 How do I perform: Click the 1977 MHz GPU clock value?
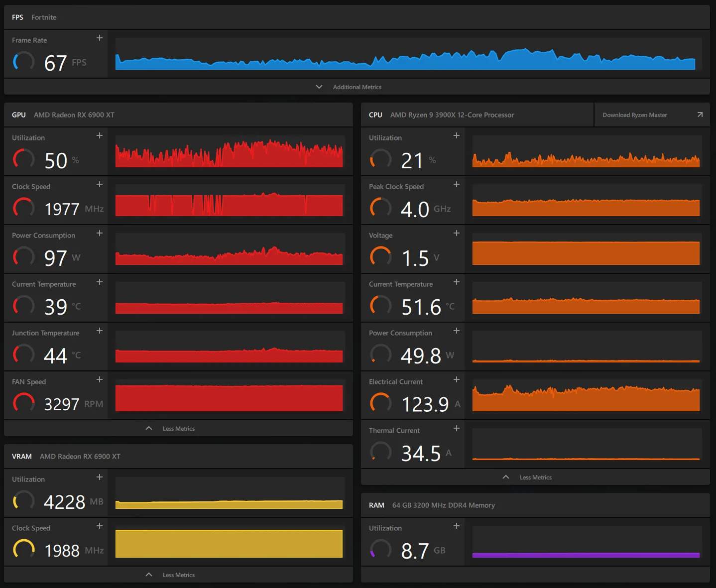click(74, 209)
